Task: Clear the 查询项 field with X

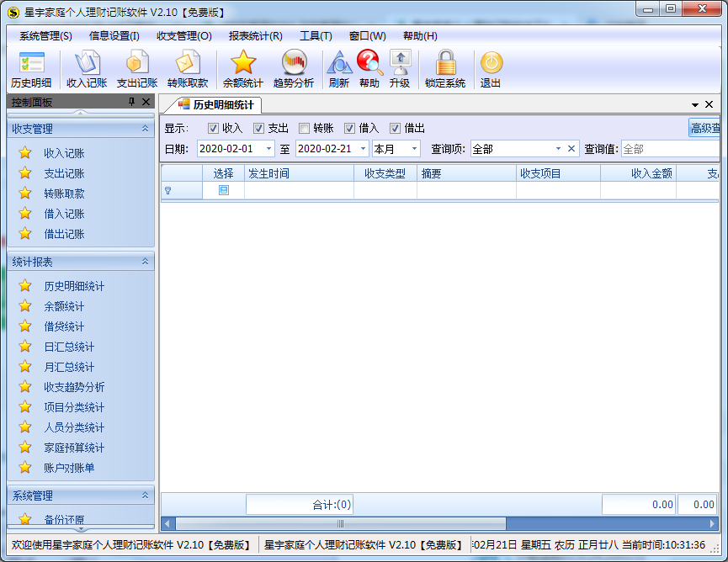Action: [571, 149]
